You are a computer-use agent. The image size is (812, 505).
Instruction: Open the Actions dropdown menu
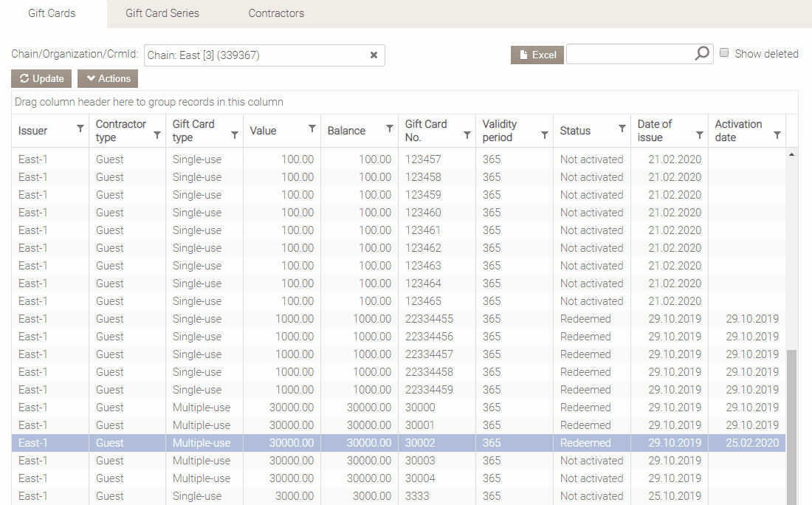point(108,79)
